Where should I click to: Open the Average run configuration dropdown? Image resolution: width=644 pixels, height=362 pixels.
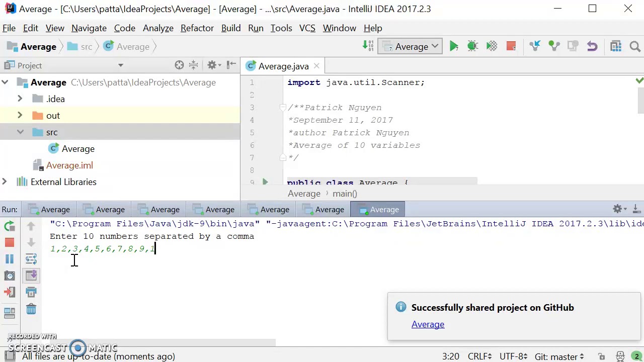[410, 47]
